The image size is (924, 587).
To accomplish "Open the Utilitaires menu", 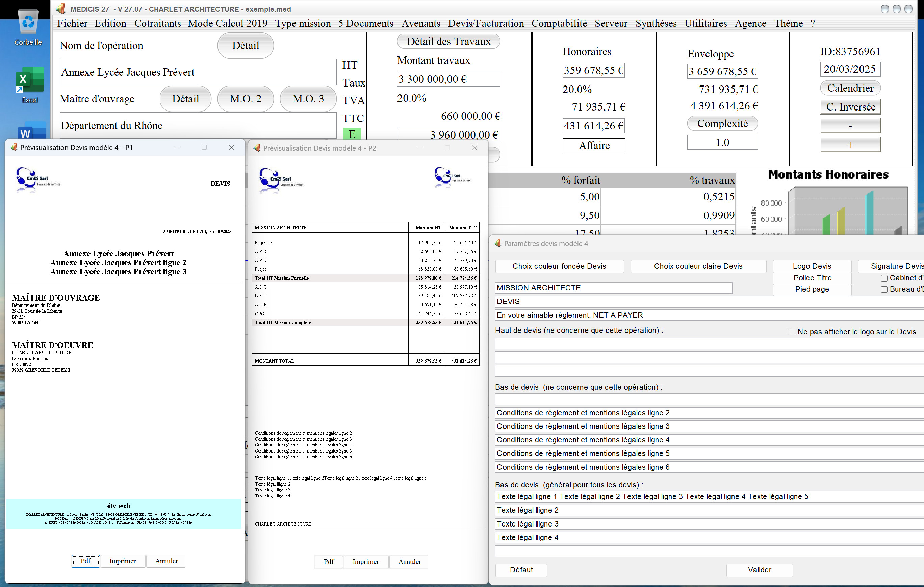I will click(x=705, y=23).
